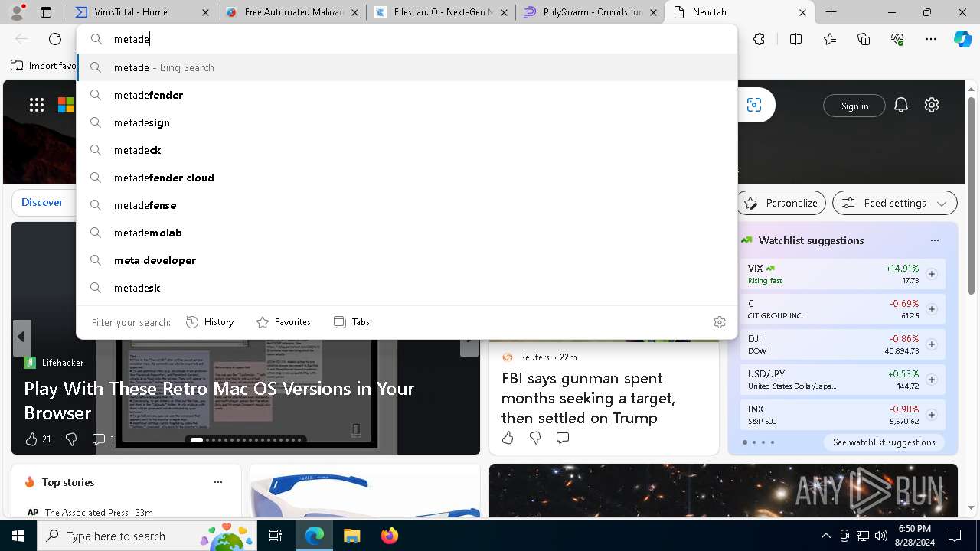Open See watchlist suggestions link
Screen dimensions: 980x551
(884, 442)
